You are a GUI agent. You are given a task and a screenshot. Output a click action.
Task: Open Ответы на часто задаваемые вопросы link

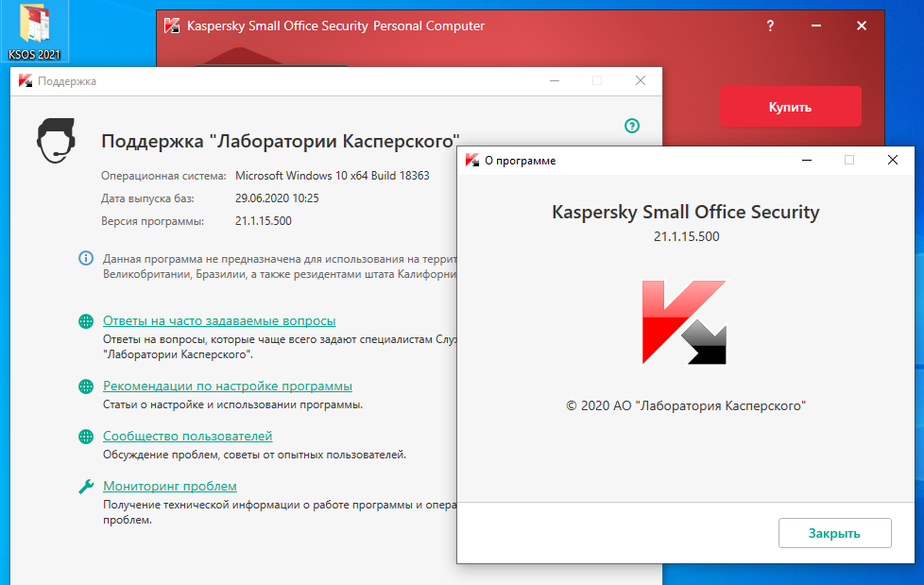(219, 321)
